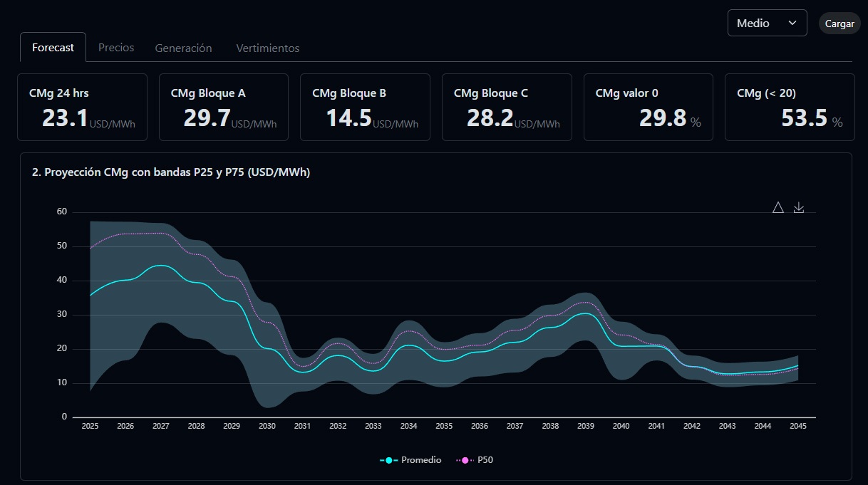868x485 pixels.
Task: Select the Forecast tab
Action: click(x=53, y=48)
